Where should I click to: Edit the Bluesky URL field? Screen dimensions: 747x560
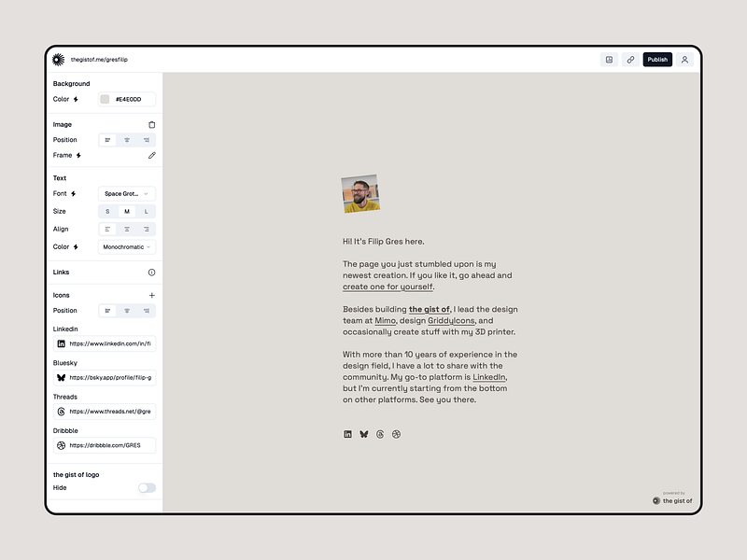[x=105, y=378]
